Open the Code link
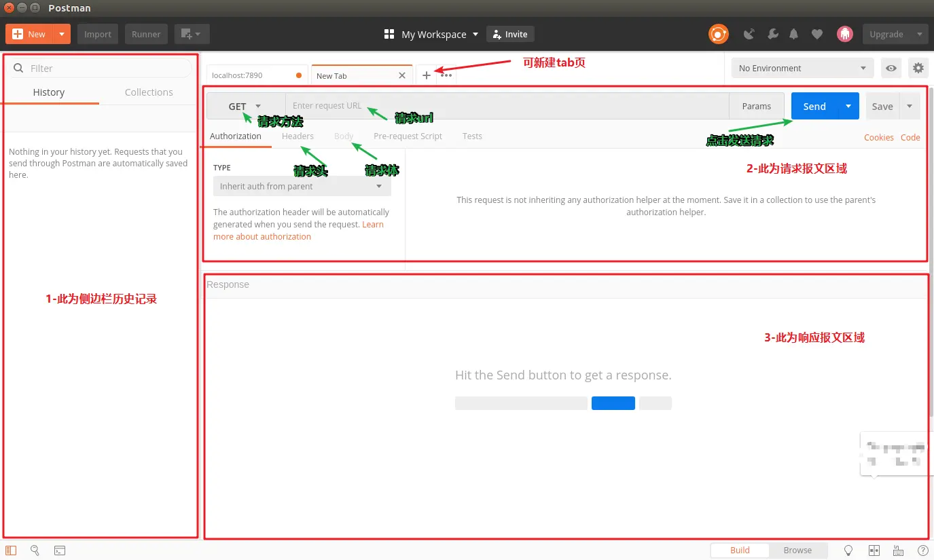 (910, 137)
